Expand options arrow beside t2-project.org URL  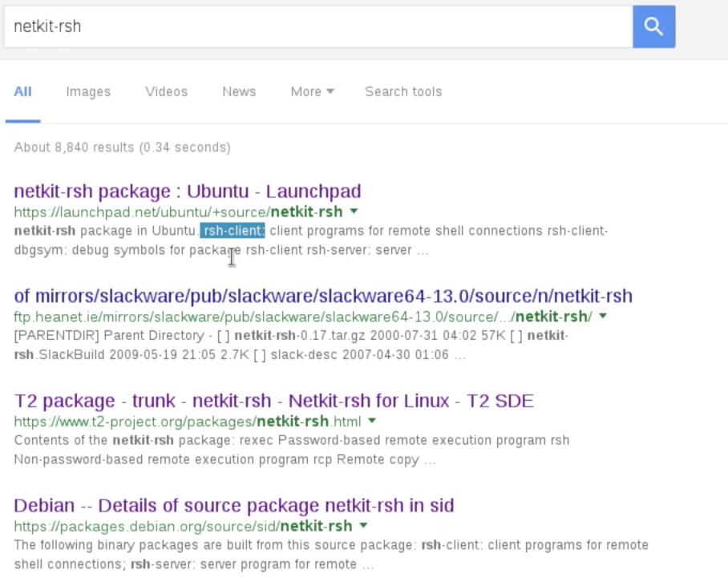pyautogui.click(x=372, y=421)
